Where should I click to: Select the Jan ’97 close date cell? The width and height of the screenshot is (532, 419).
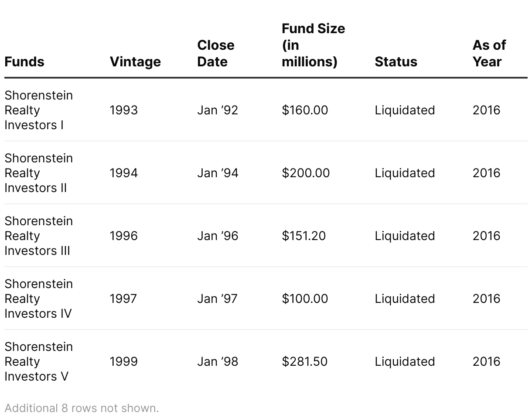(217, 299)
